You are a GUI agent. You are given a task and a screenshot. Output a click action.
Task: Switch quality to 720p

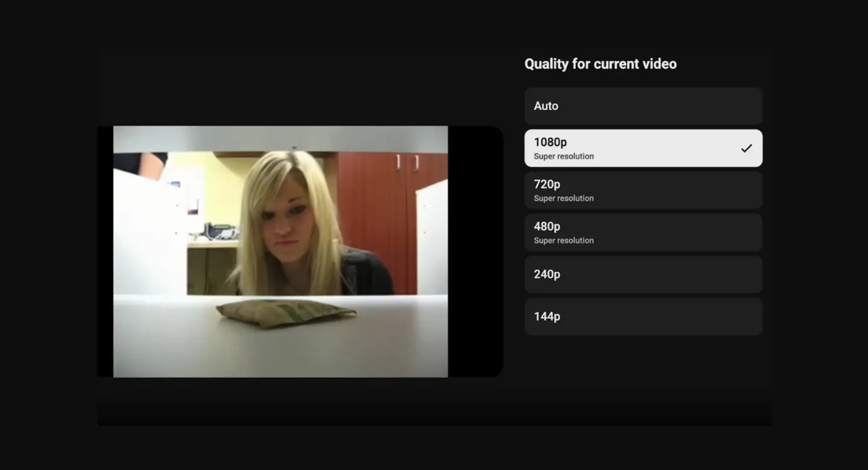click(643, 190)
